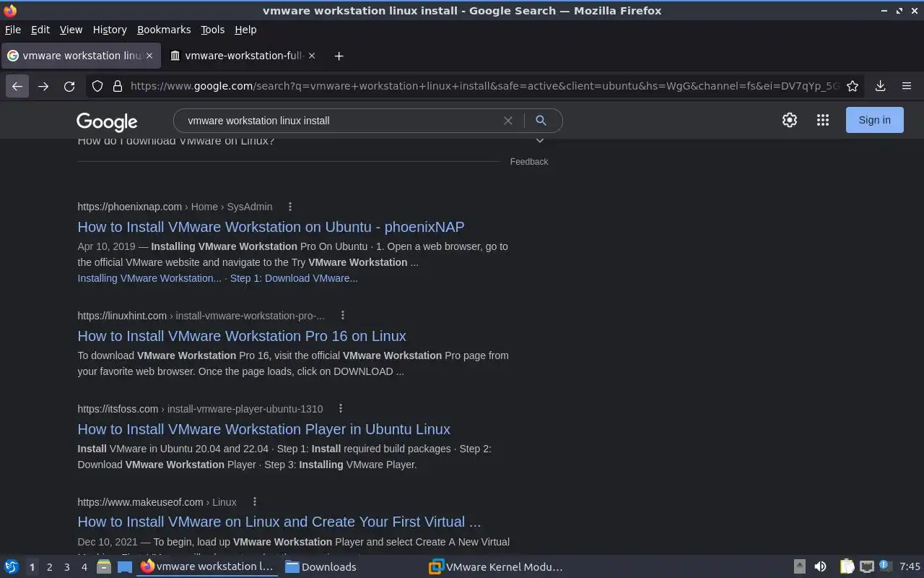The width and height of the screenshot is (924, 578).
Task: Select the vmware workstation linux search tab
Action: pyautogui.click(x=79, y=56)
